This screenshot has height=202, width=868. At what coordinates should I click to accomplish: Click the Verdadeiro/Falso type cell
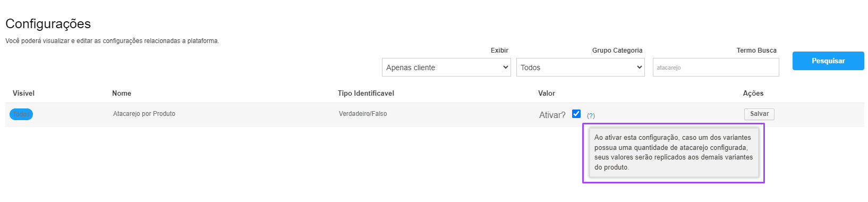point(363,114)
